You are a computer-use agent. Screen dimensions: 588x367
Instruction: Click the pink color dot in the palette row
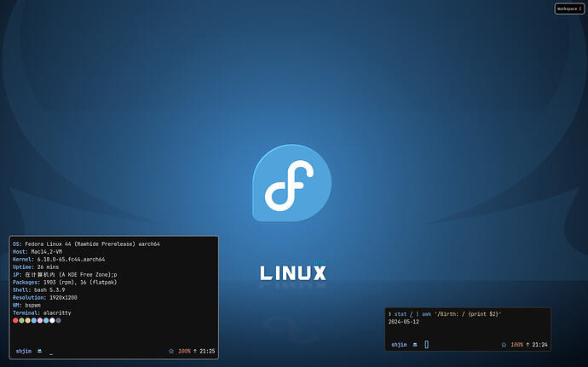point(40,321)
